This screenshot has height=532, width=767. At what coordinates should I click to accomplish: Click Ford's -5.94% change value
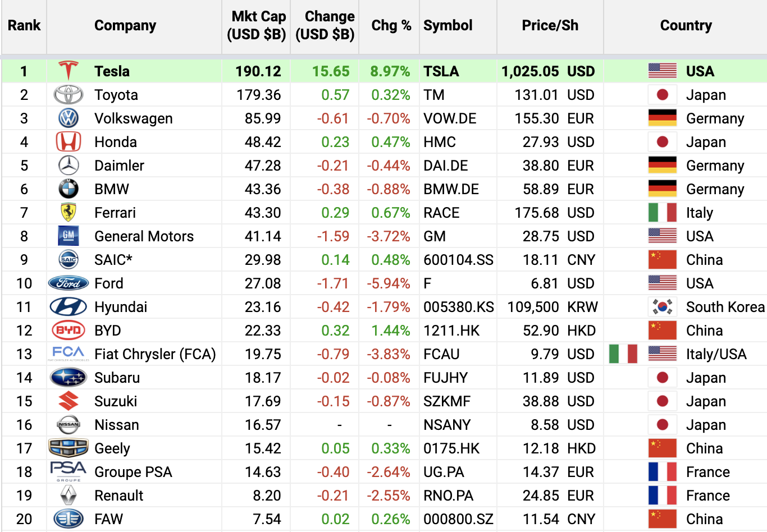[389, 283]
